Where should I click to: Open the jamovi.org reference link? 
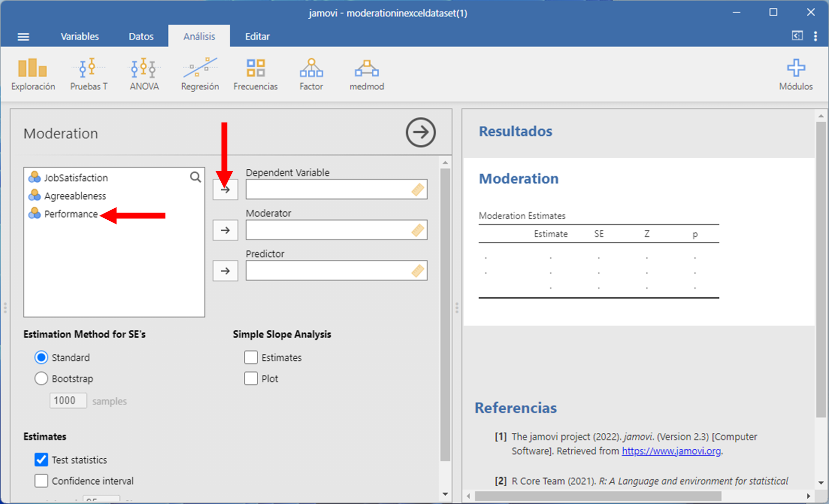click(x=671, y=451)
